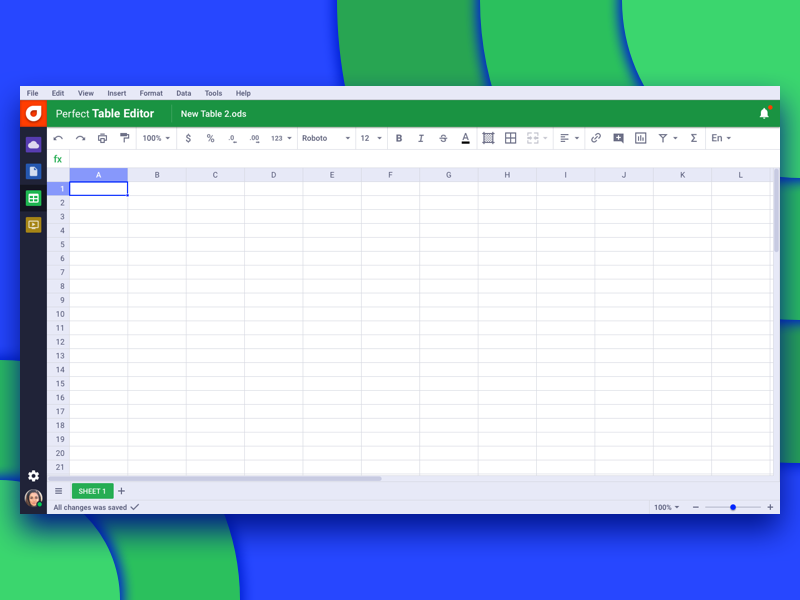Open the font size dropdown
This screenshot has width=800, height=600.
coord(368,138)
